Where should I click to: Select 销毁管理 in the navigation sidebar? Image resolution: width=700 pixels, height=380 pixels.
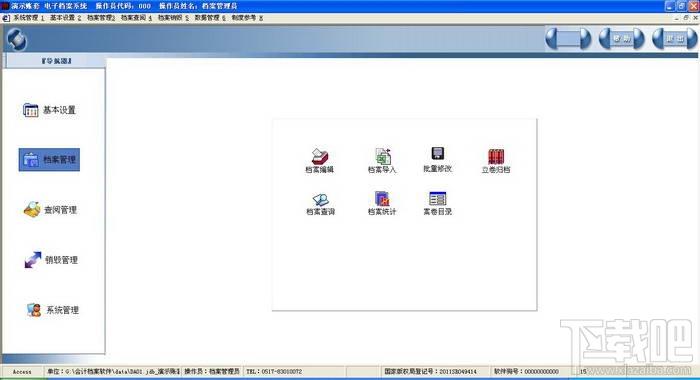click(x=51, y=259)
